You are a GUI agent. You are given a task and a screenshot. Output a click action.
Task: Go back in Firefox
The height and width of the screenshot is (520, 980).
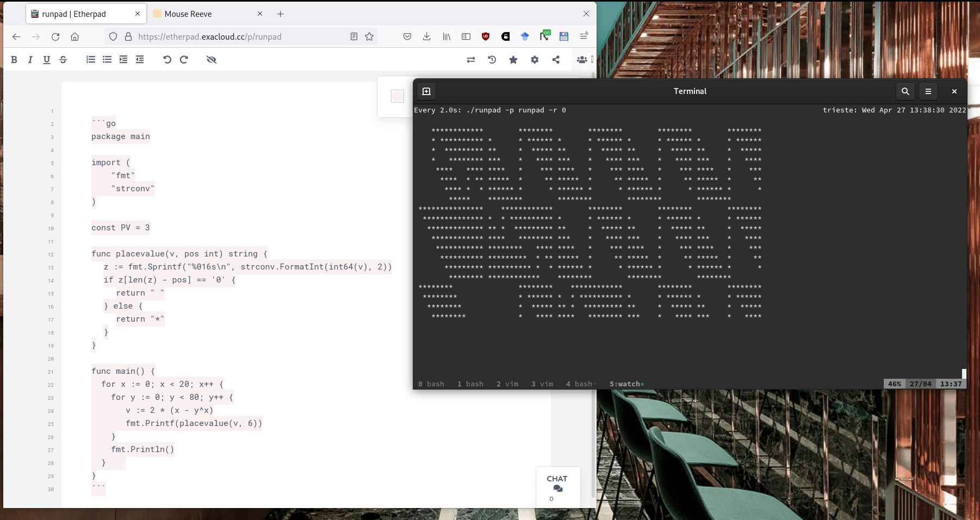16,36
